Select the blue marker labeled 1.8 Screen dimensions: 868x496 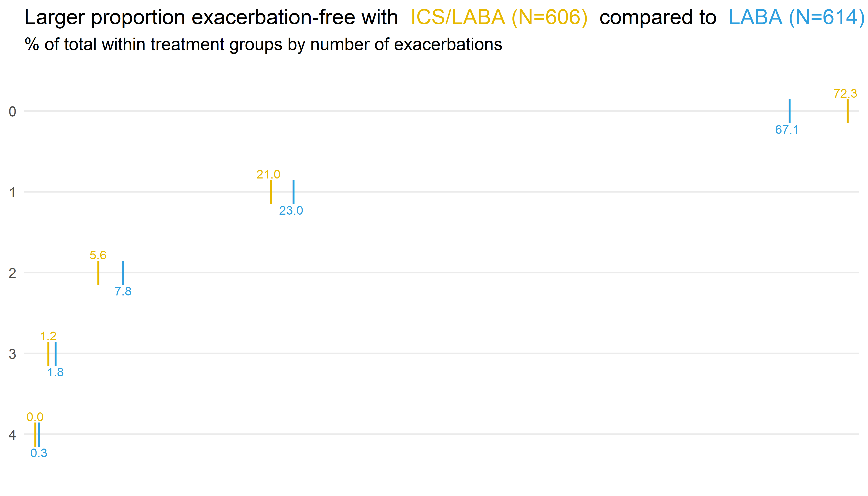(x=55, y=354)
